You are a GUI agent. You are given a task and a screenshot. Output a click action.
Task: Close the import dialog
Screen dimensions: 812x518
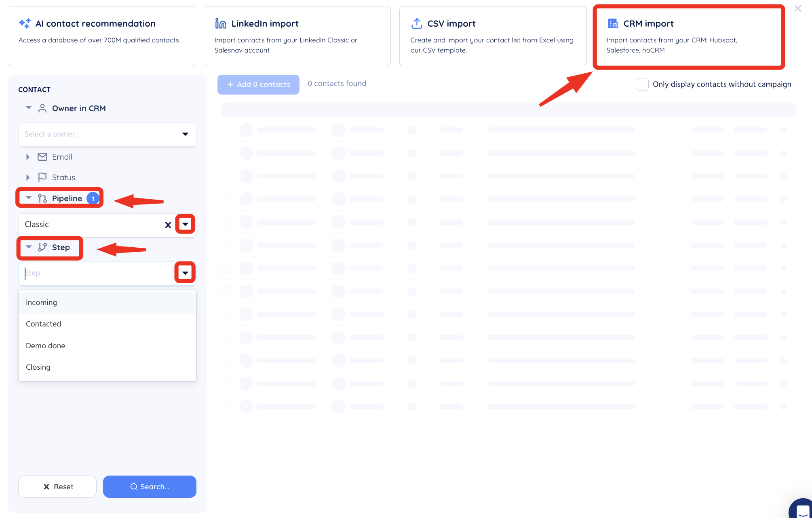(x=797, y=8)
